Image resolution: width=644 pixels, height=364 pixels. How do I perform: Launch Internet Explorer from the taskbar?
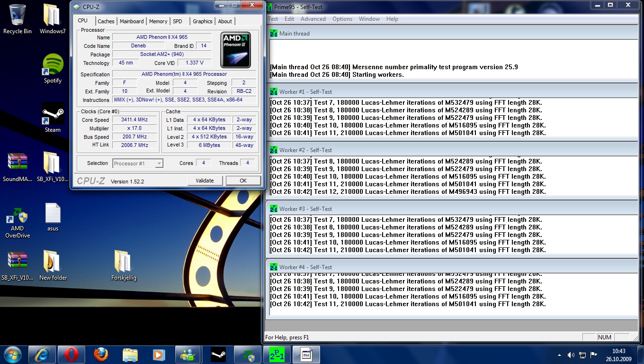(42, 355)
